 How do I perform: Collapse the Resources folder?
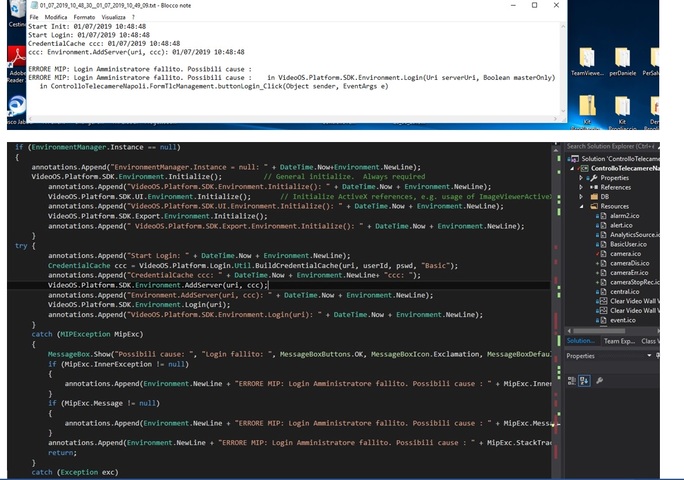point(581,206)
